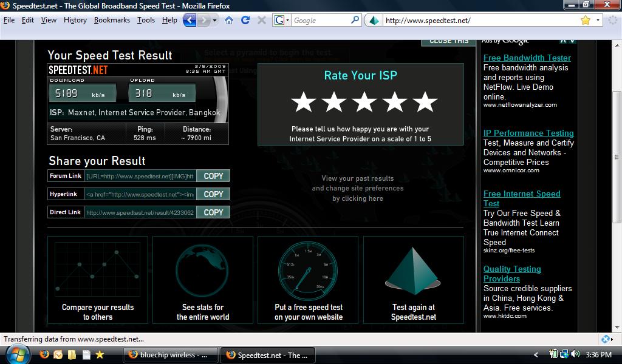This screenshot has height=364, width=622.
Task: Expand the search engine selector dropdown
Action: click(x=287, y=20)
